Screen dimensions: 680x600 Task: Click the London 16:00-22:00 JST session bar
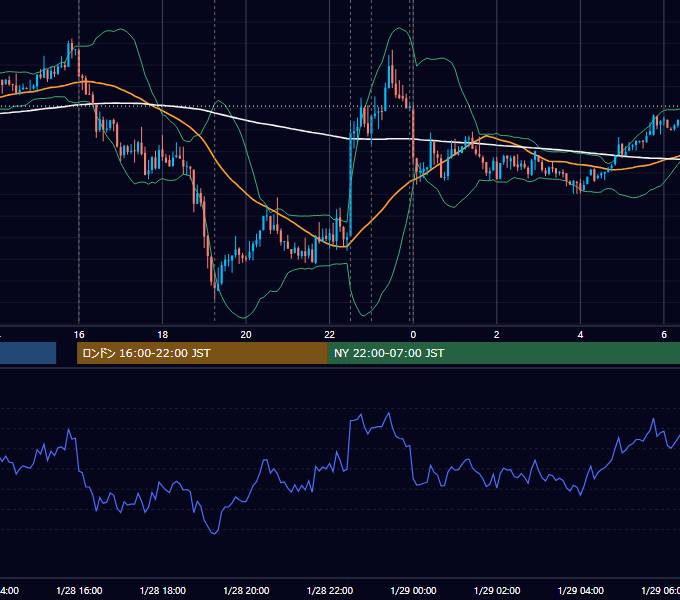[202, 353]
